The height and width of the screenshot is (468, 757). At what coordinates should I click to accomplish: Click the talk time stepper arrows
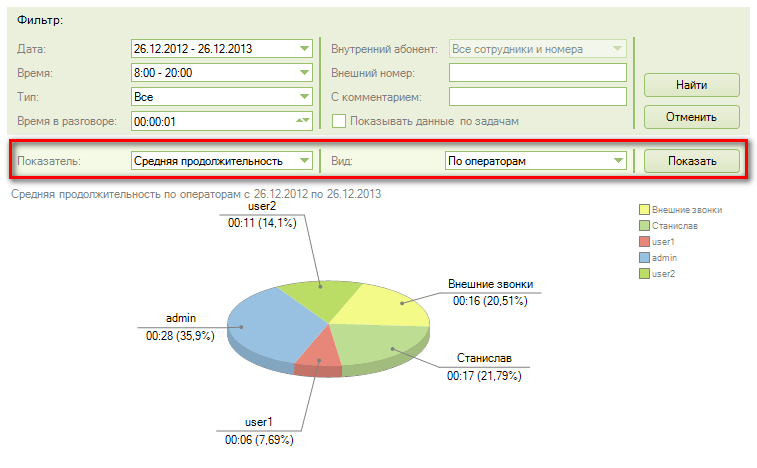pyautogui.click(x=304, y=121)
